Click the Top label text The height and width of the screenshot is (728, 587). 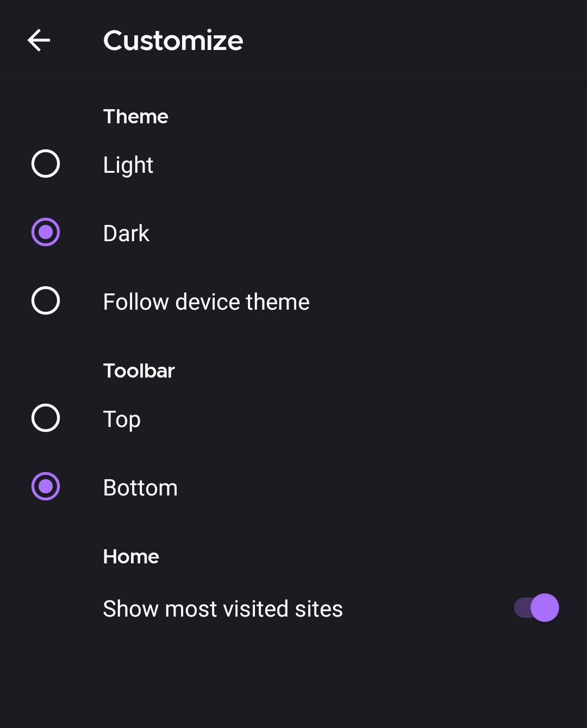tap(122, 418)
